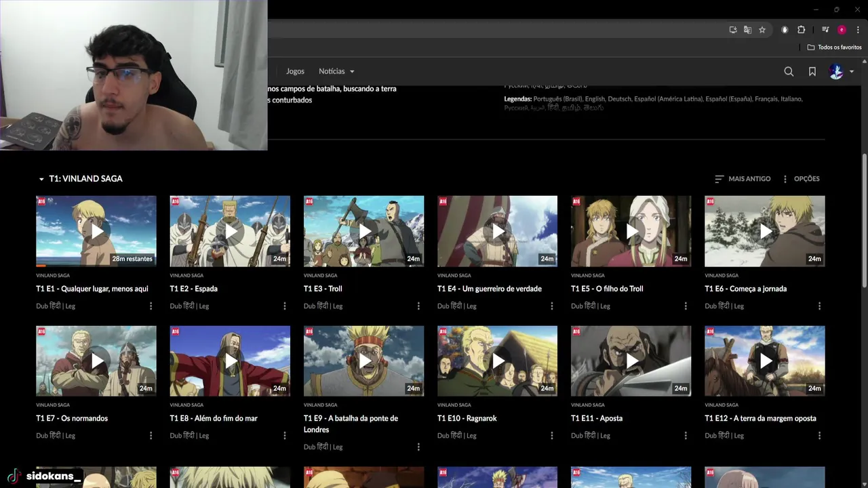Open the browser extensions puzzle icon

click(801, 30)
